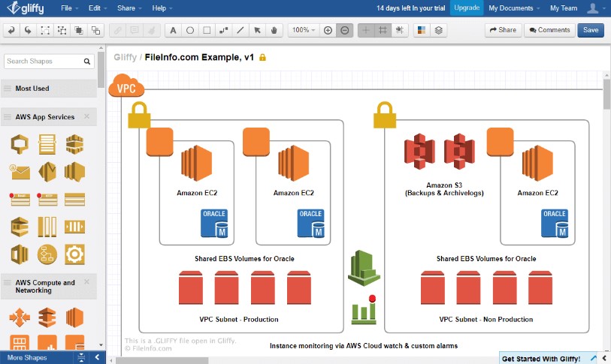Viewport: 611px width, 364px height.
Task: Open the theme color palette icon
Action: [422, 30]
